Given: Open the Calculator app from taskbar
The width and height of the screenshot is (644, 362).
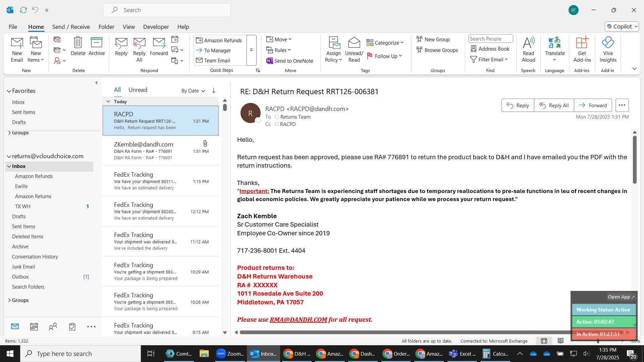Looking at the screenshot, I should [495, 354].
